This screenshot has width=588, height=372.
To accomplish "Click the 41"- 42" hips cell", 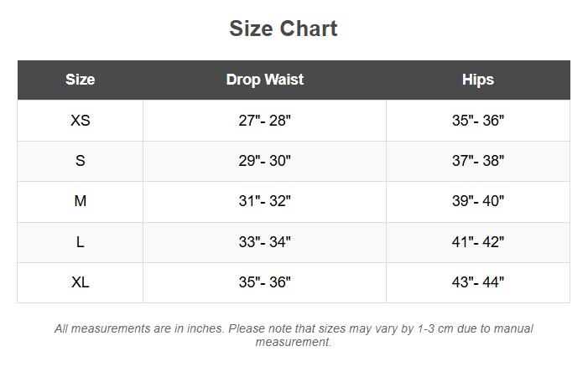I will coord(478,242).
